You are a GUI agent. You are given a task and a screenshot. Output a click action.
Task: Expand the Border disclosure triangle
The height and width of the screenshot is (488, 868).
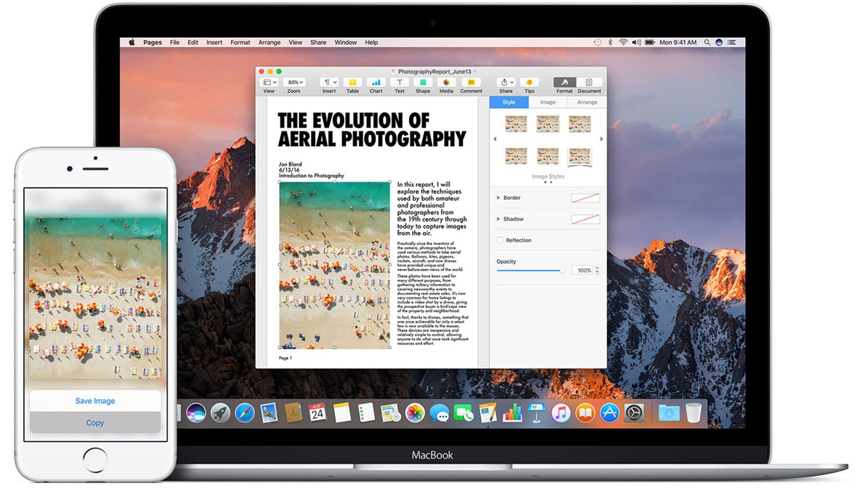(498, 198)
